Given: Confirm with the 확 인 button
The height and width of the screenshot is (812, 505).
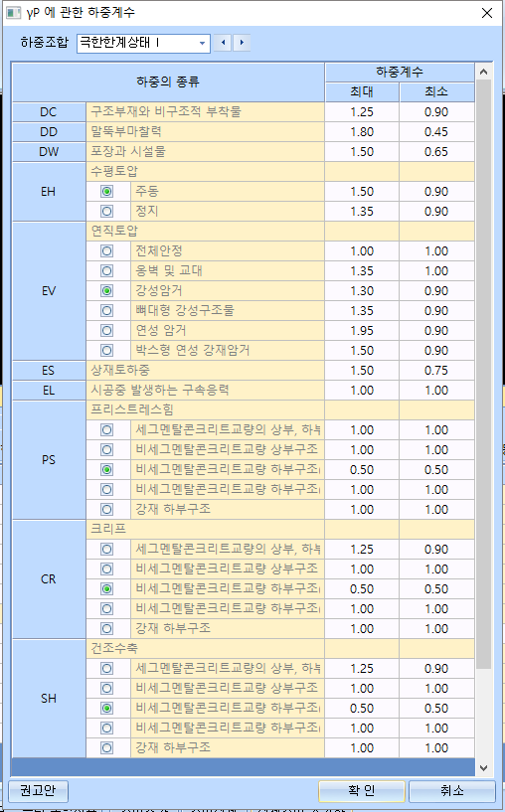Looking at the screenshot, I should click(362, 791).
